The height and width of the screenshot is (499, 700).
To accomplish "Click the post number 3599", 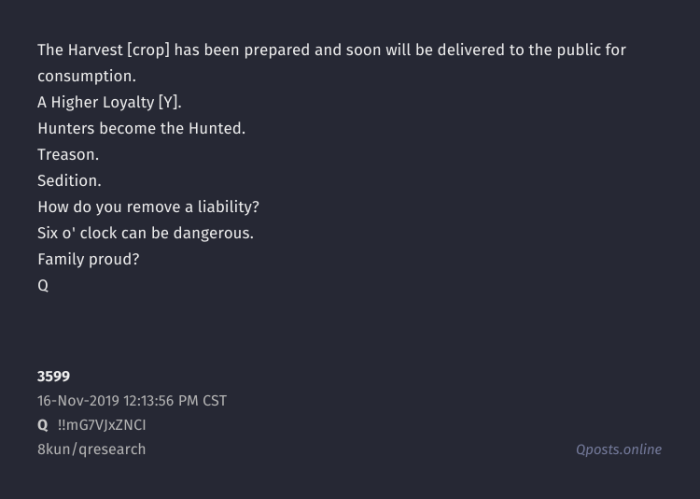I will (x=54, y=376).
